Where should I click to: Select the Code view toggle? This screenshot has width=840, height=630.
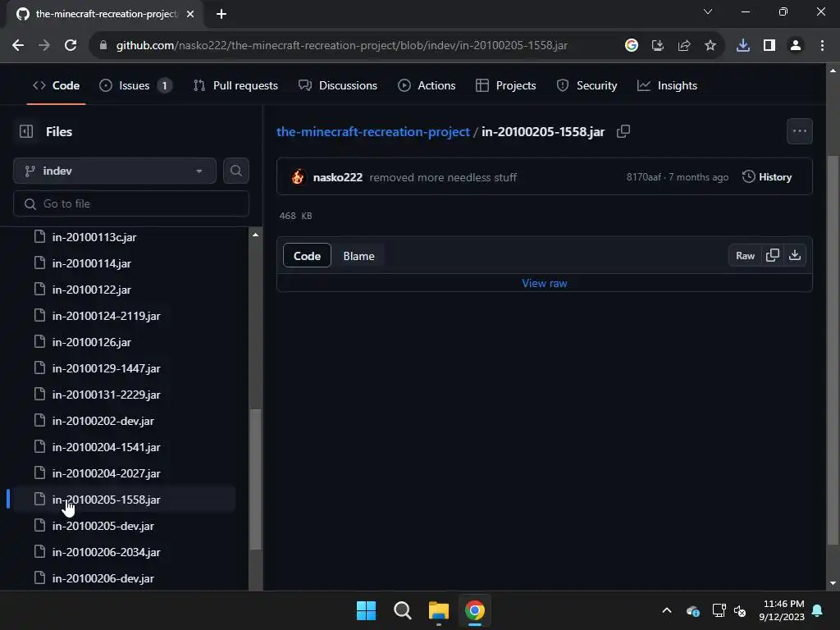(x=307, y=256)
